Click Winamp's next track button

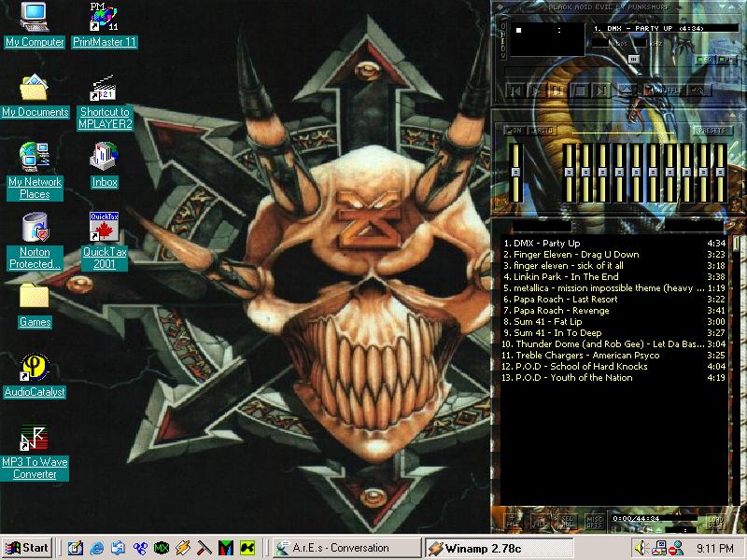(x=600, y=90)
